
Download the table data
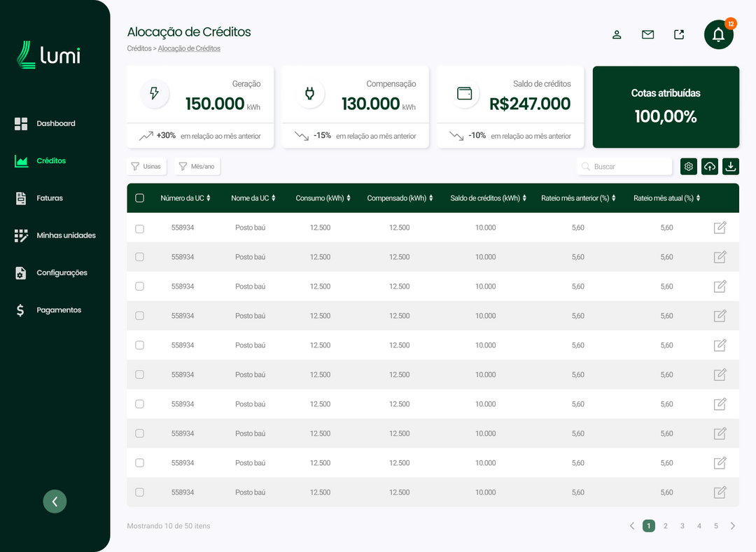[730, 166]
